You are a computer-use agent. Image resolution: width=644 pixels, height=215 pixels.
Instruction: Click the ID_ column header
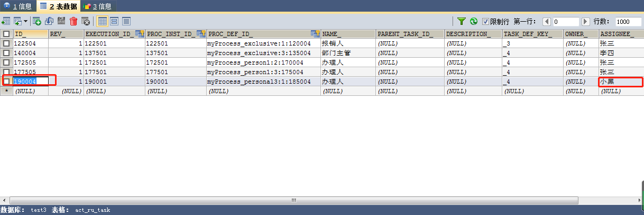[30, 34]
